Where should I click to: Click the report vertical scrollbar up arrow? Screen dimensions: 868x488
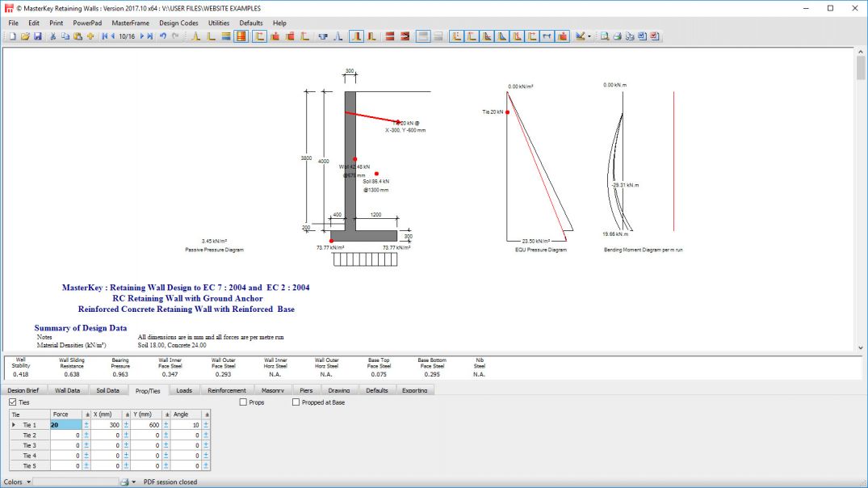click(861, 52)
